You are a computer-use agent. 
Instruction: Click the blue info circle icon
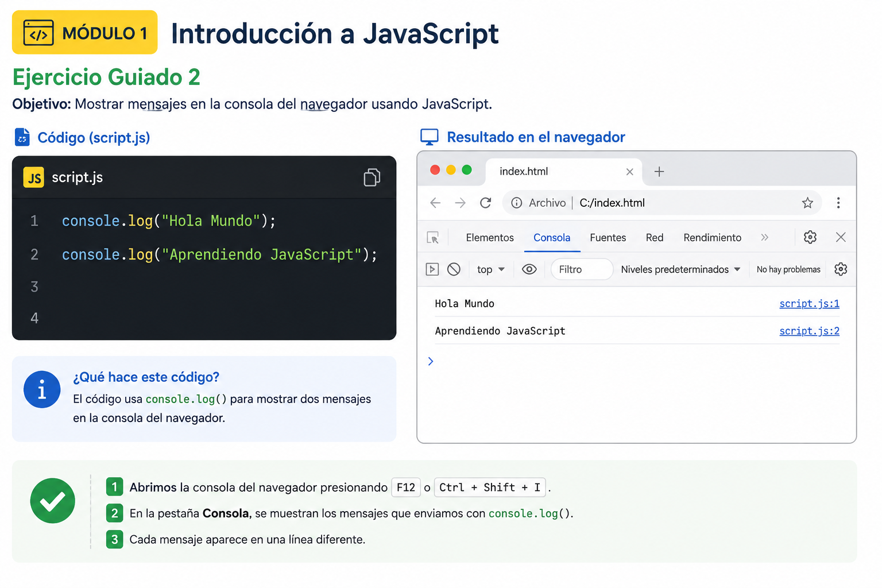pyautogui.click(x=42, y=389)
